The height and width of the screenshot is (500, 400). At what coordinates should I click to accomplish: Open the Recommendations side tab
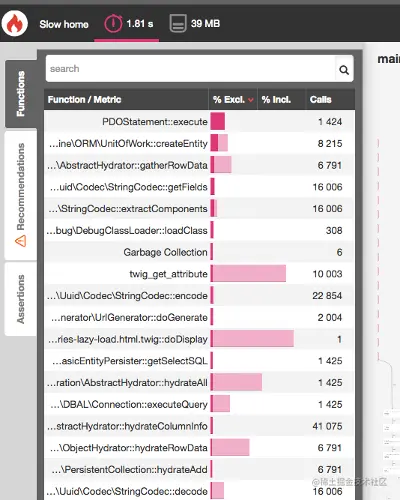[x=21, y=195]
